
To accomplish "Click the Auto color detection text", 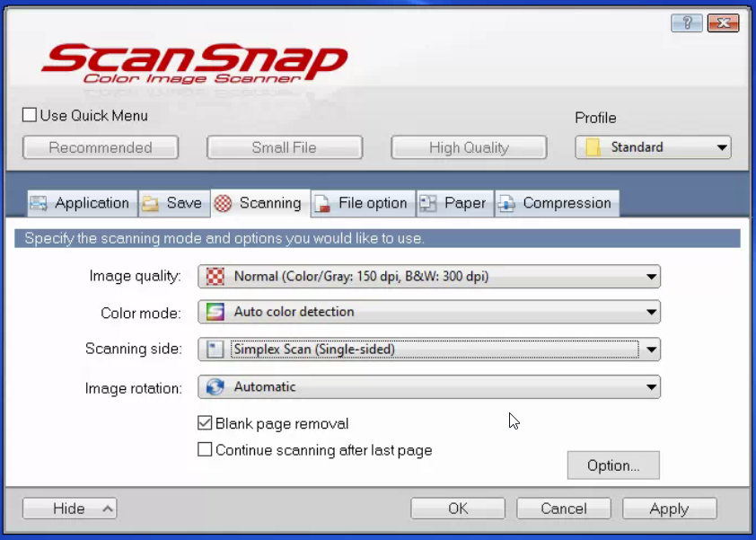I will [x=294, y=312].
